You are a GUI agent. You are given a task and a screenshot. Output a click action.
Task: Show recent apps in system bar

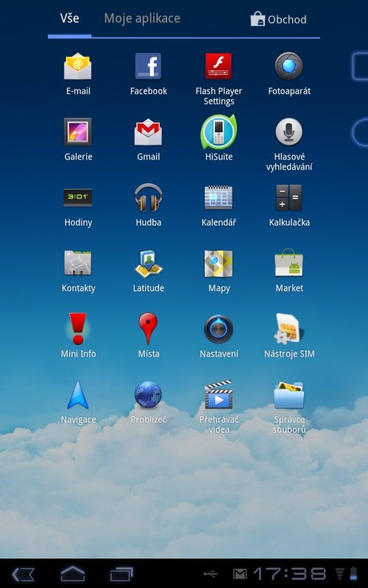121,574
